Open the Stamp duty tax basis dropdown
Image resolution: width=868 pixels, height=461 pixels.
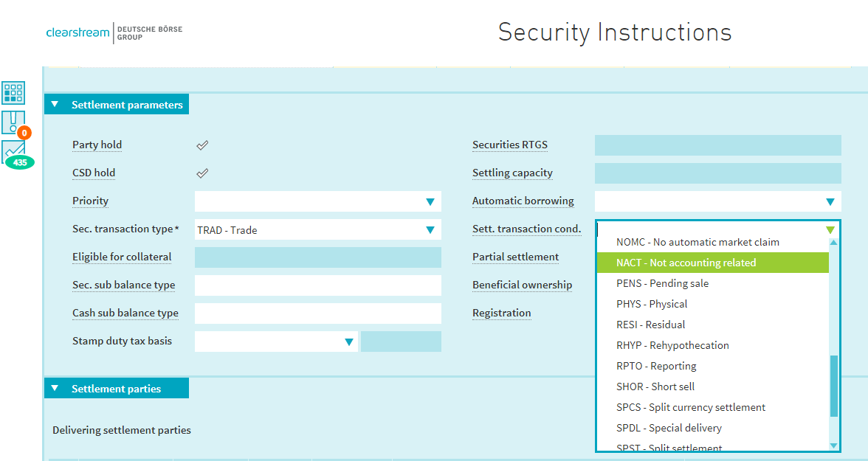(x=276, y=342)
